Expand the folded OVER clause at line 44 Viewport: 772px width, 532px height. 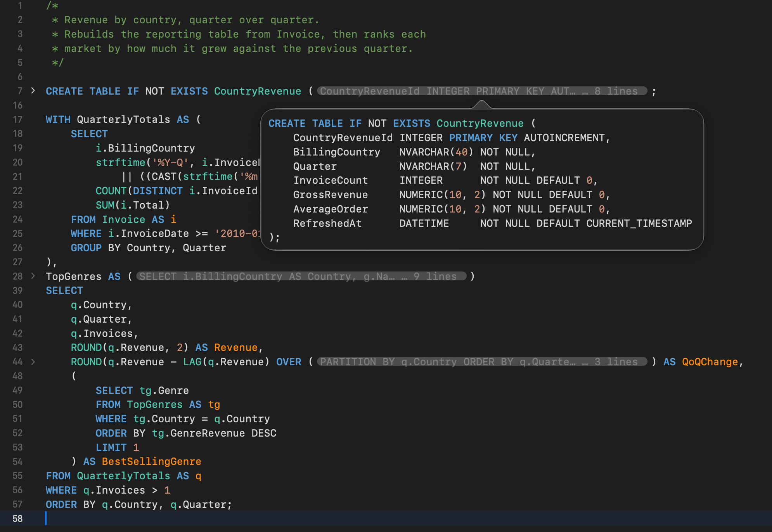click(x=33, y=362)
